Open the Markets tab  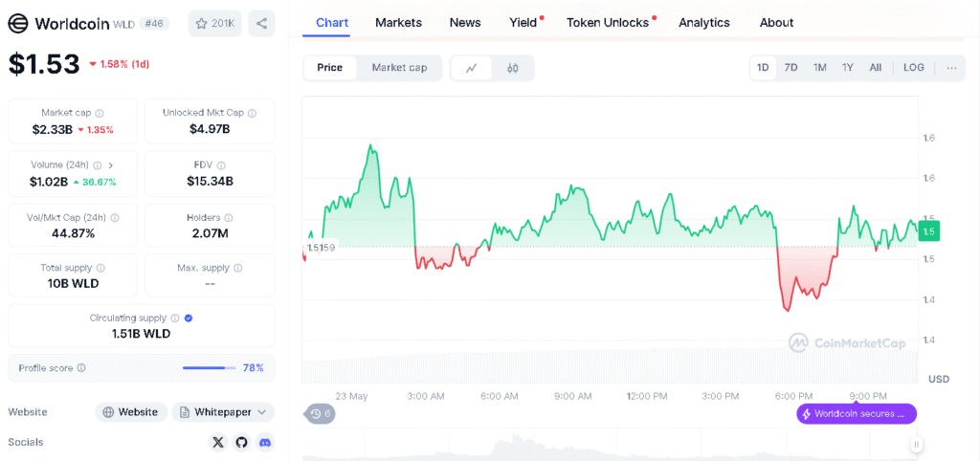(398, 23)
